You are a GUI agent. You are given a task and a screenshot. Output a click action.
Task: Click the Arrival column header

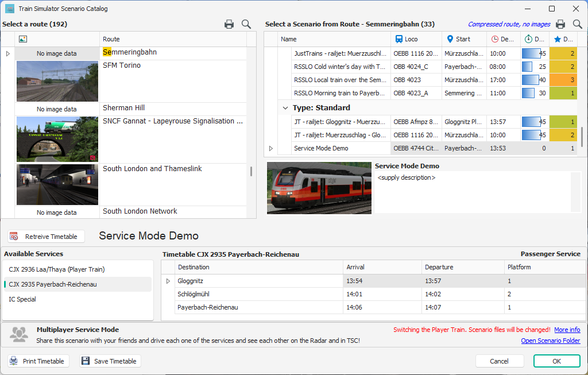coord(382,267)
